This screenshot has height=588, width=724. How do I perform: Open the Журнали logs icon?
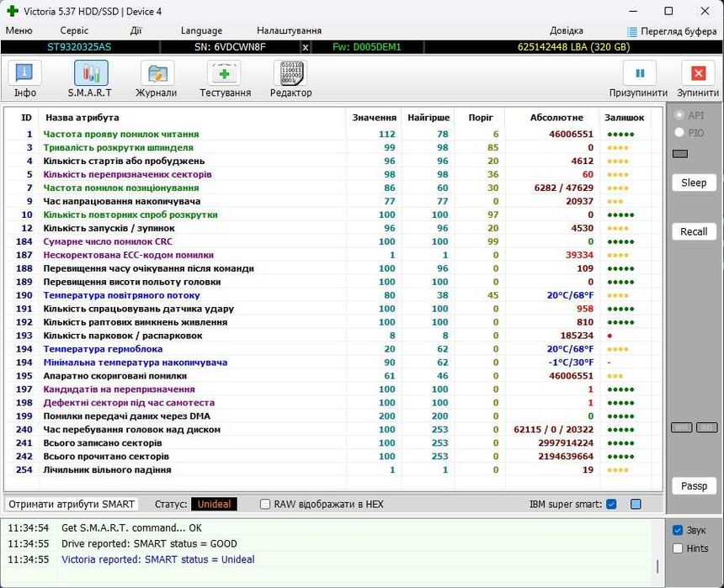coord(157,79)
